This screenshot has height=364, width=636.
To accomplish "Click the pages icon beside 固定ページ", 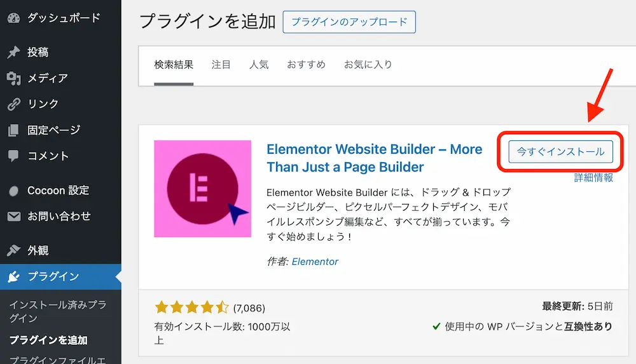I will coord(13,130).
